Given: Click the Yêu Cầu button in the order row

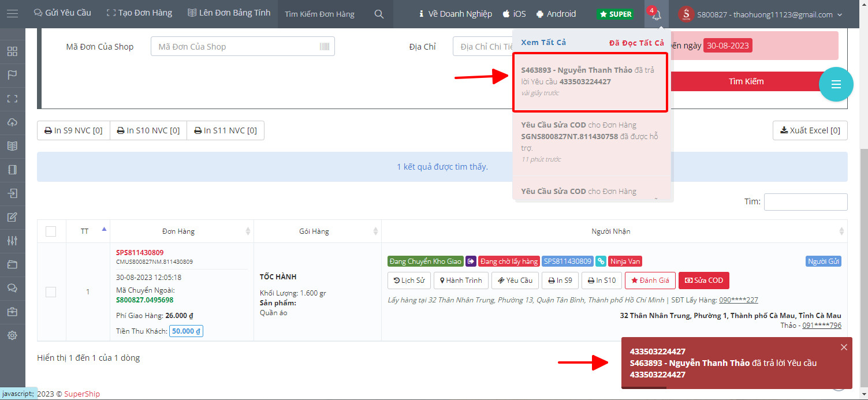Looking at the screenshot, I should coord(515,281).
